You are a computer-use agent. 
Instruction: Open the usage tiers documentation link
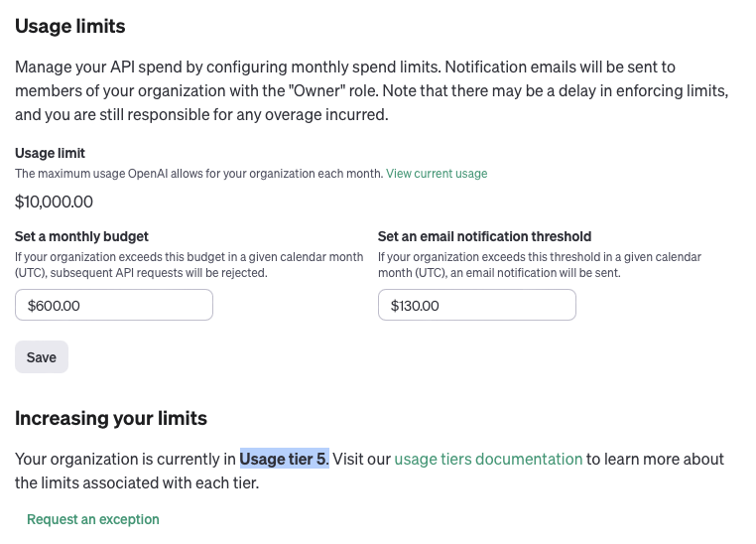point(488,459)
